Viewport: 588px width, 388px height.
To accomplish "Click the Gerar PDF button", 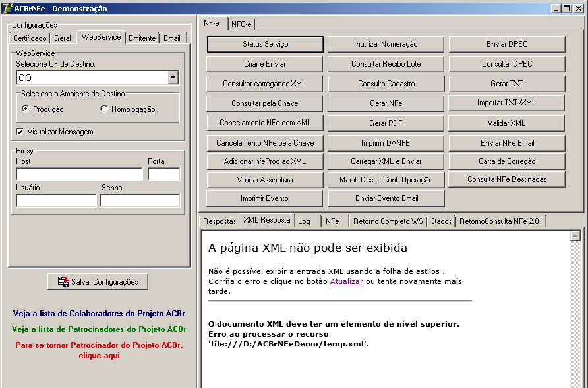I will (386, 123).
